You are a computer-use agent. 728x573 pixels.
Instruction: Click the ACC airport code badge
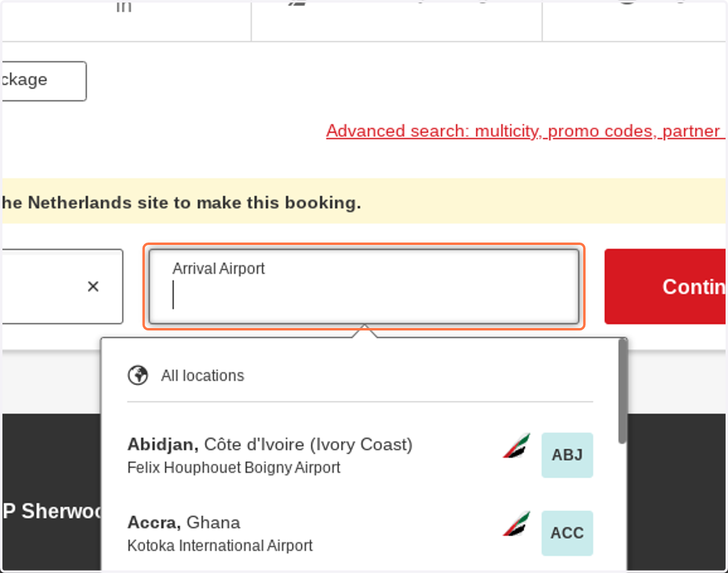coord(567,533)
